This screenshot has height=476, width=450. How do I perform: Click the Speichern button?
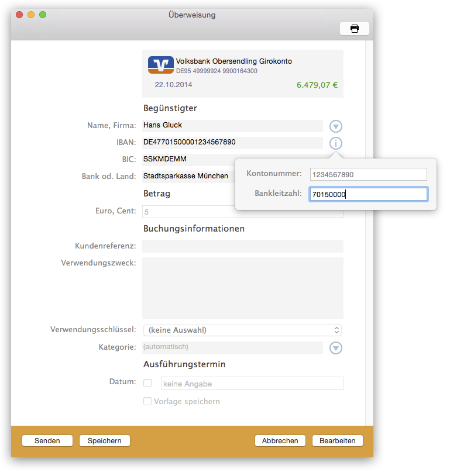point(105,441)
